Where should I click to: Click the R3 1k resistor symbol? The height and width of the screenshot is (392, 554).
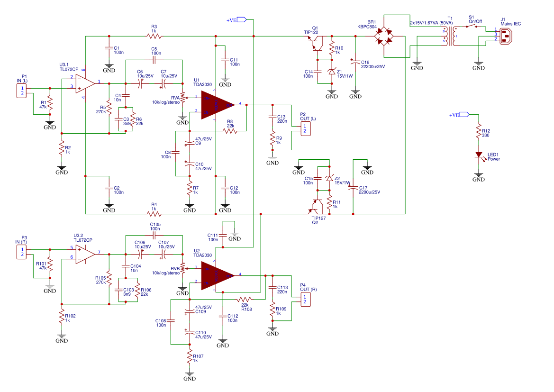pyautogui.click(x=154, y=36)
